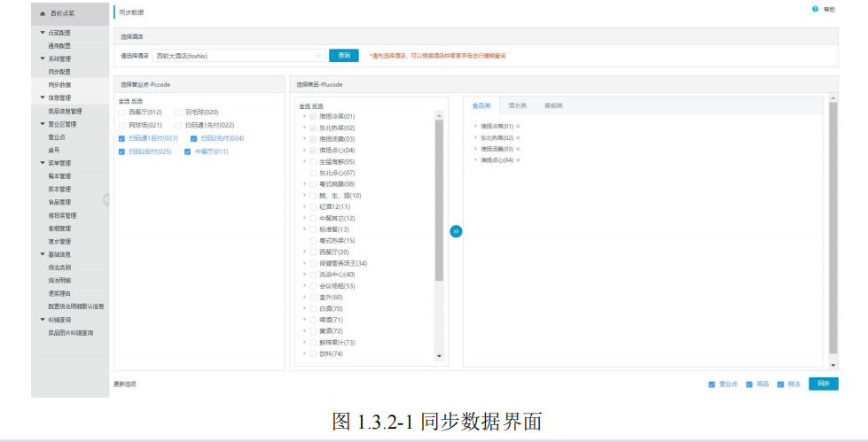The height and width of the screenshot is (442, 868).
Task: Click the Plucode tree scrollbar thumb
Action: (x=439, y=200)
